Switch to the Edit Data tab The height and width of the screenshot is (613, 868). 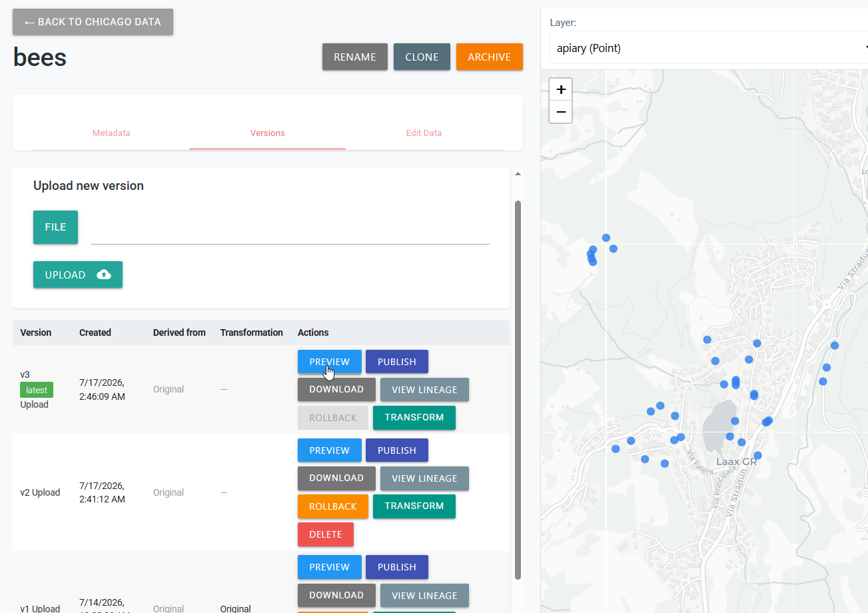pyautogui.click(x=424, y=133)
